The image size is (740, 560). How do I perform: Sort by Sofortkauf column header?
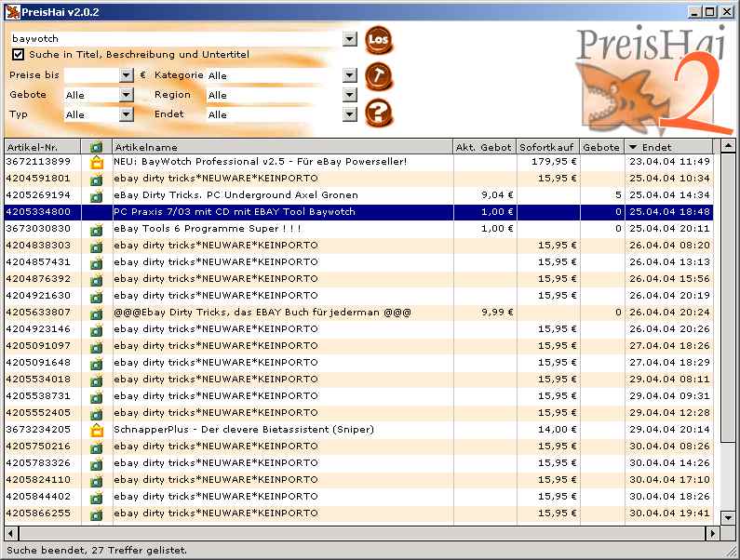coord(548,147)
